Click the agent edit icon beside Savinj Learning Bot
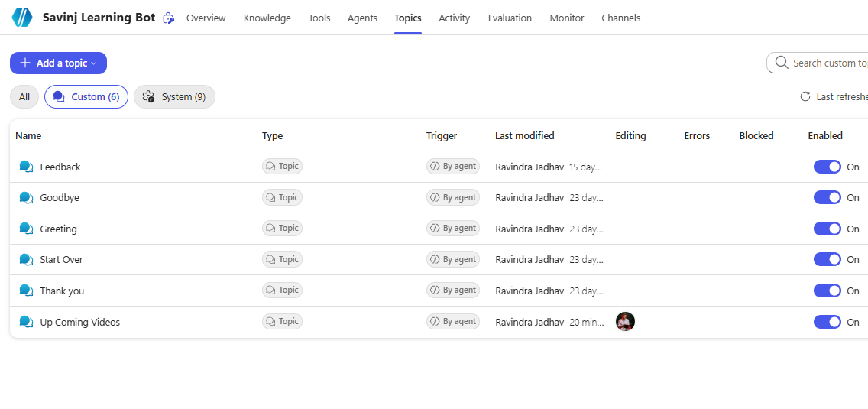The image size is (868, 409). coord(168,18)
